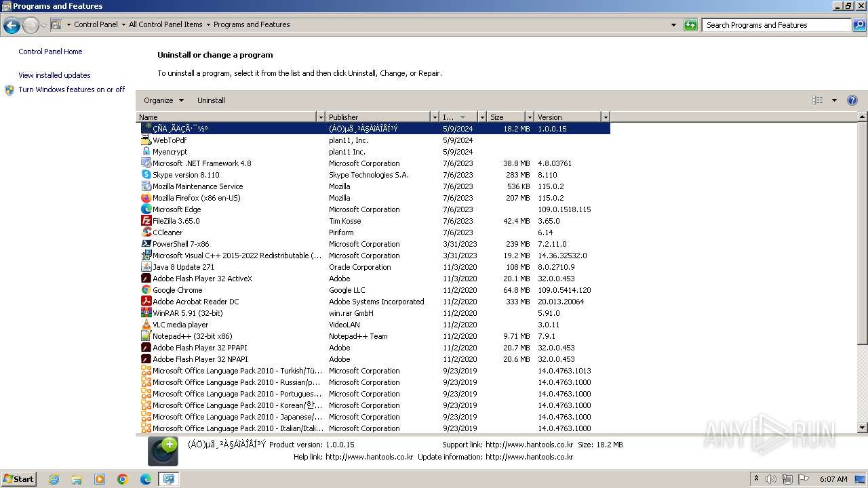Screen dimensions: 868x488
Task: Click the Skype version 8.110 icon
Action: [x=146, y=175]
